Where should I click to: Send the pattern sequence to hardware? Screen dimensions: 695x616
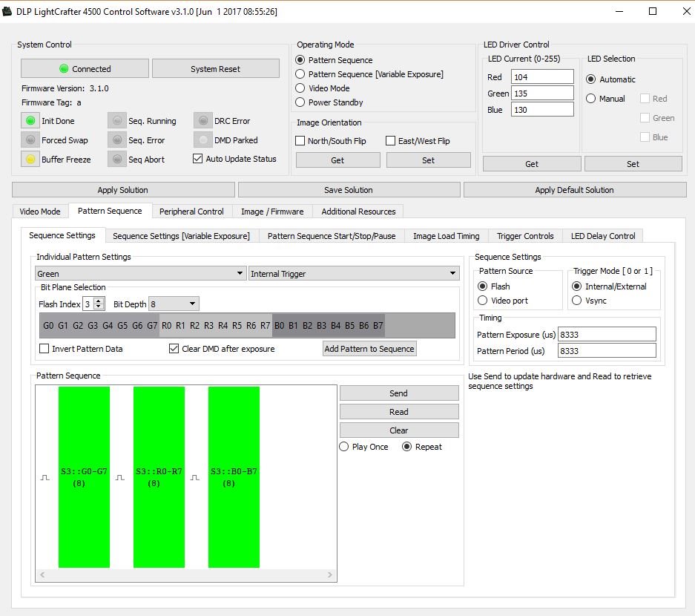click(x=399, y=393)
